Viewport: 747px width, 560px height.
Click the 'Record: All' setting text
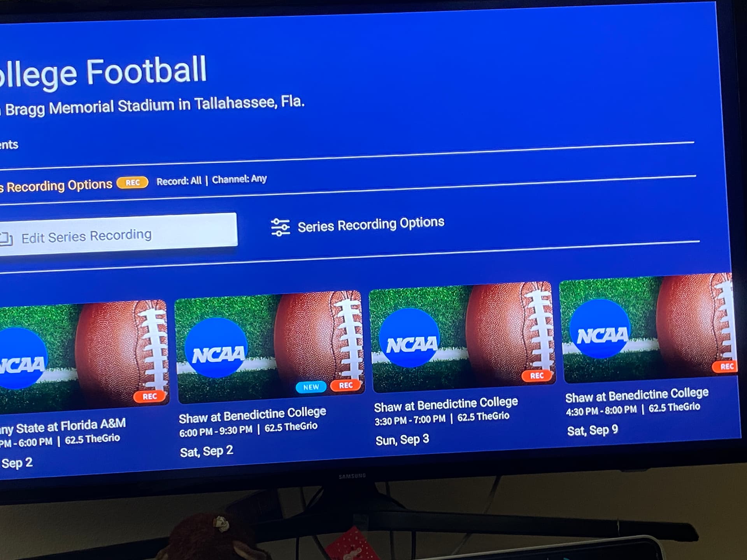pos(179,181)
